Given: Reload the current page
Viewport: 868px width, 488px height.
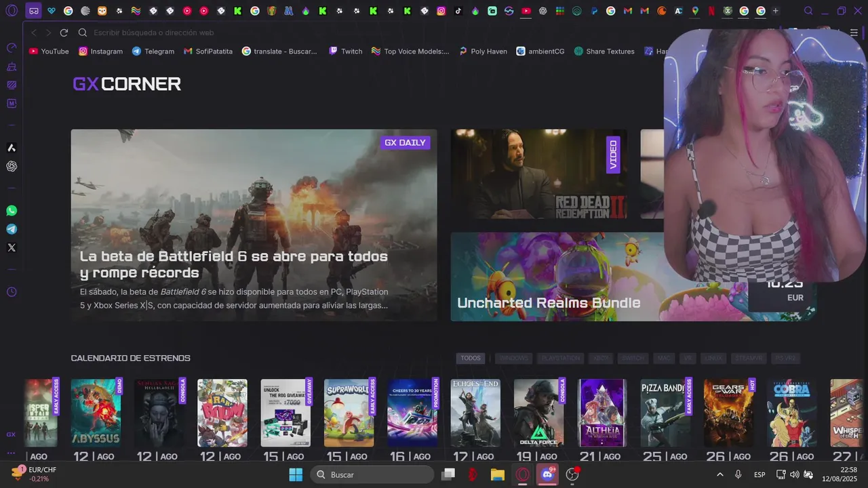Looking at the screenshot, I should click(64, 33).
